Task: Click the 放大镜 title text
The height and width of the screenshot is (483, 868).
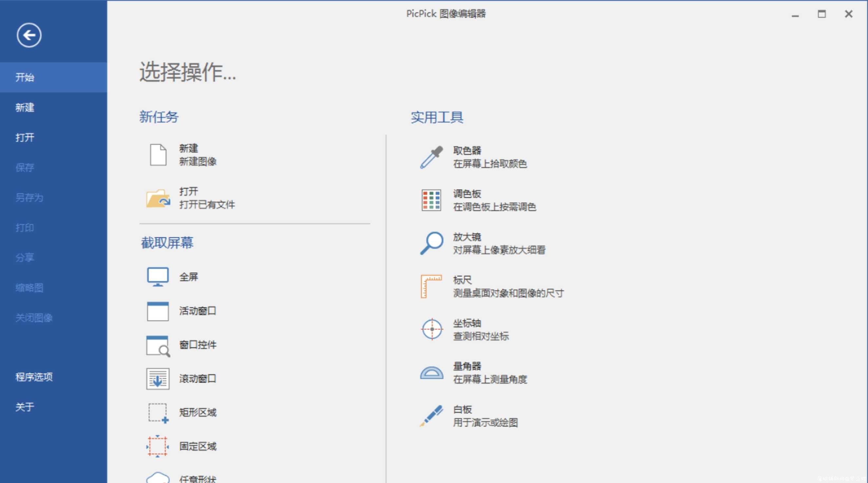Action: [x=467, y=237]
